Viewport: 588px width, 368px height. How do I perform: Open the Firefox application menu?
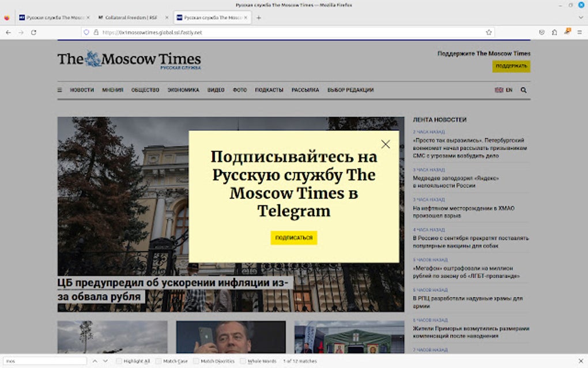point(579,33)
